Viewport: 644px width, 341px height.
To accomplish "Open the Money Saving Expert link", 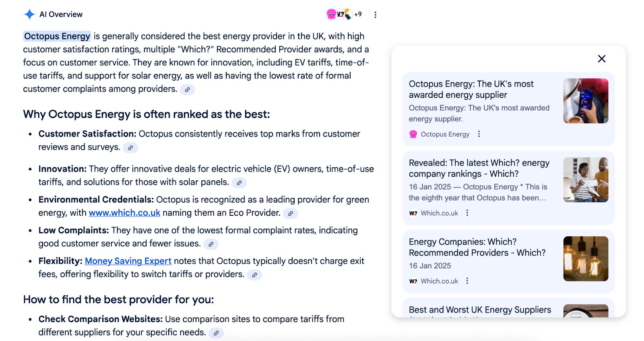I will (x=128, y=261).
